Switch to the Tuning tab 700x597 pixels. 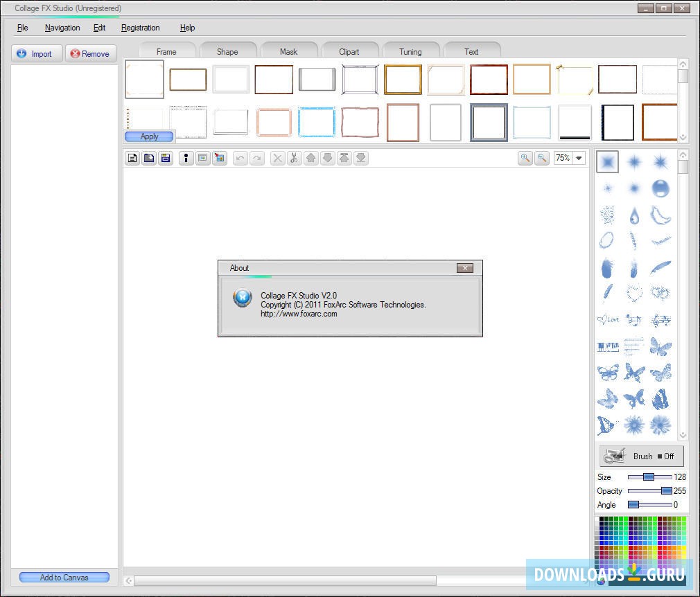pyautogui.click(x=410, y=51)
